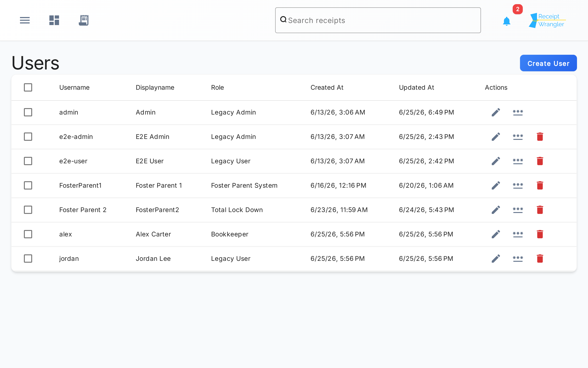Select the FosterParent1 row checkbox

pyautogui.click(x=28, y=185)
